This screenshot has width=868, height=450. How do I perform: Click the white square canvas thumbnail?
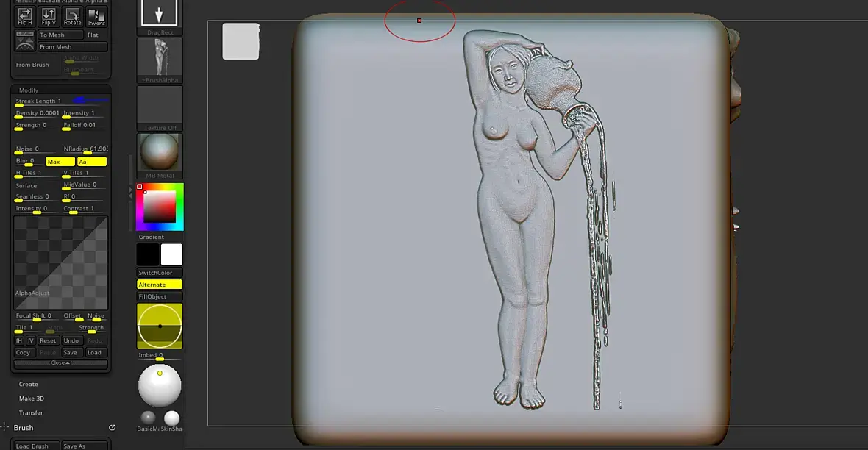[241, 41]
